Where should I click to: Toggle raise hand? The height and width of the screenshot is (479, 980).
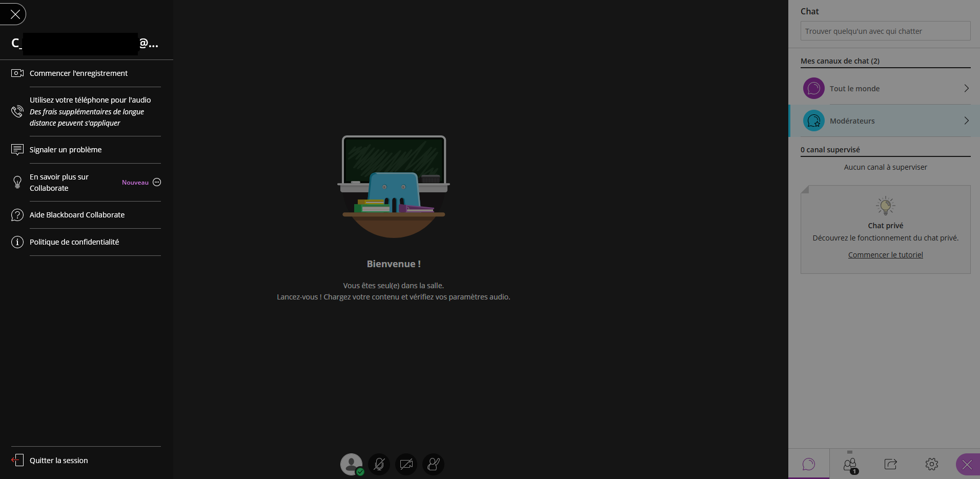coord(434,464)
